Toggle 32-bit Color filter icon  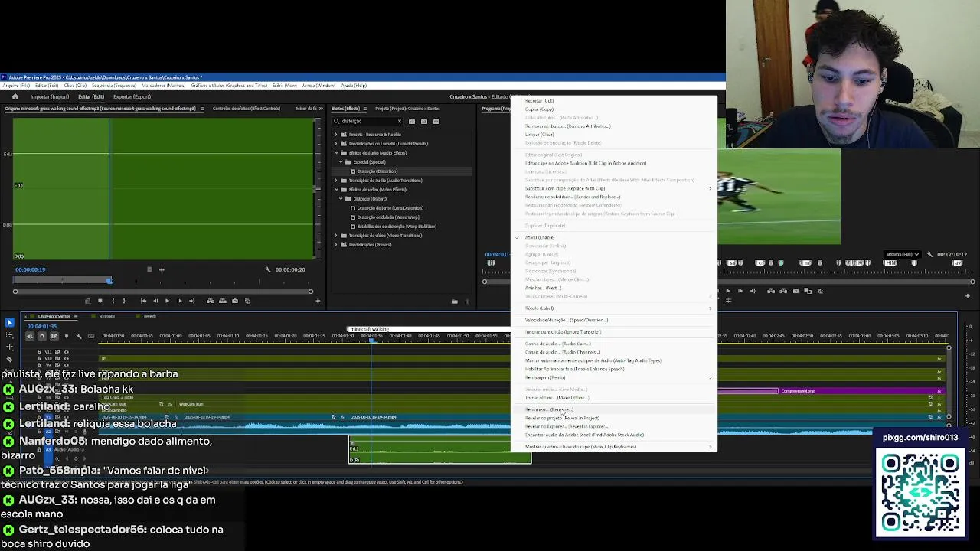point(424,122)
